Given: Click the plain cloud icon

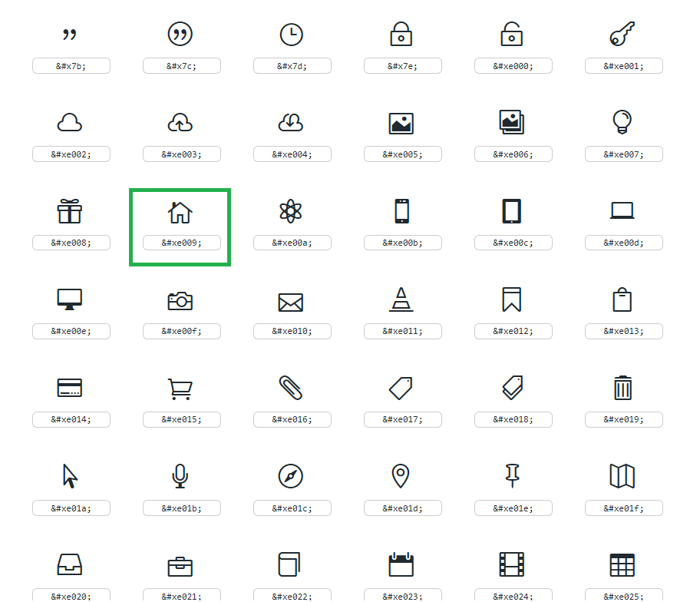Looking at the screenshot, I should 70,122.
